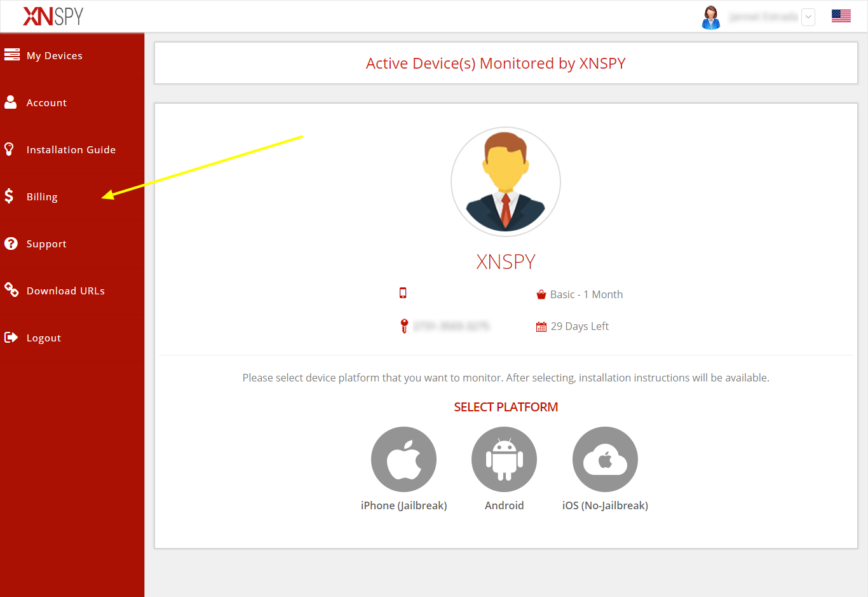Open the account name dropdown chevron
Image resolution: width=868 pixels, height=597 pixels.
pos(808,17)
